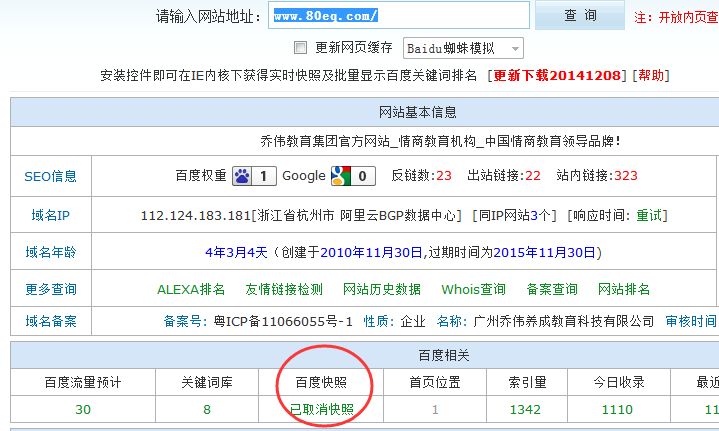Click the 反链数 value 23

(x=443, y=176)
